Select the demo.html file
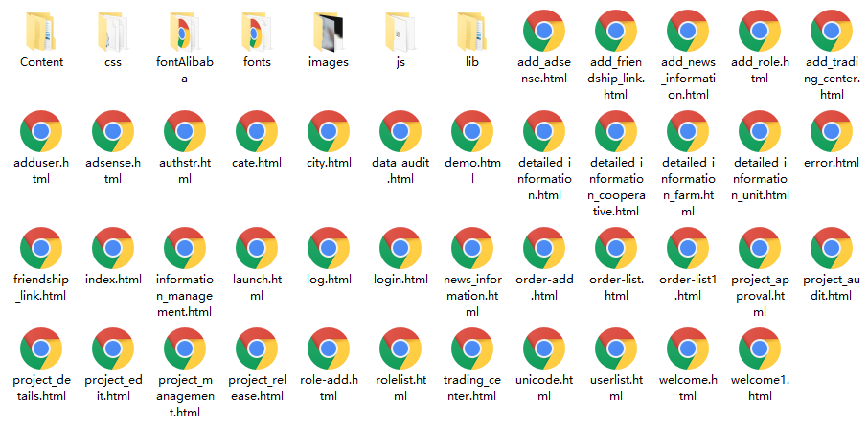This screenshot has width=868, height=427. click(x=472, y=134)
